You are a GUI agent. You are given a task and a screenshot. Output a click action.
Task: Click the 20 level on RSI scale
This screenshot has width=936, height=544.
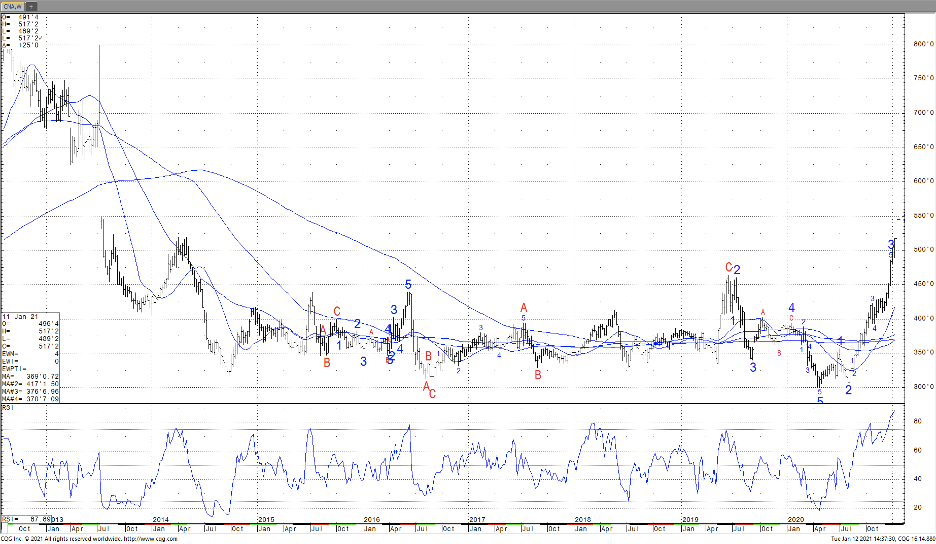[x=916, y=507]
